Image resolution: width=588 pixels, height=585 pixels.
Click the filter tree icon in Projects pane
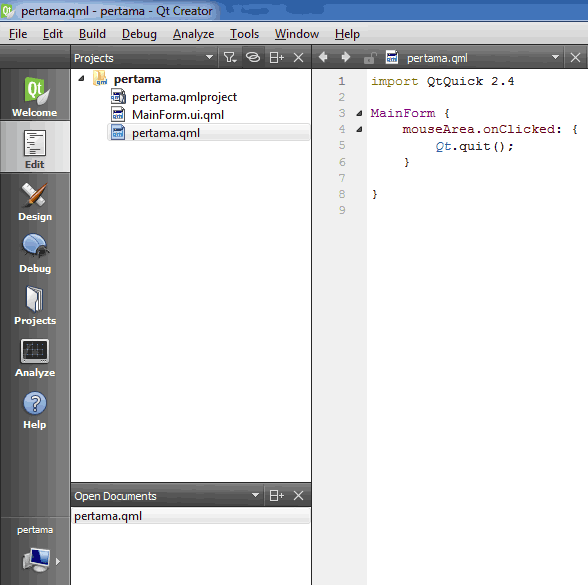[230, 58]
